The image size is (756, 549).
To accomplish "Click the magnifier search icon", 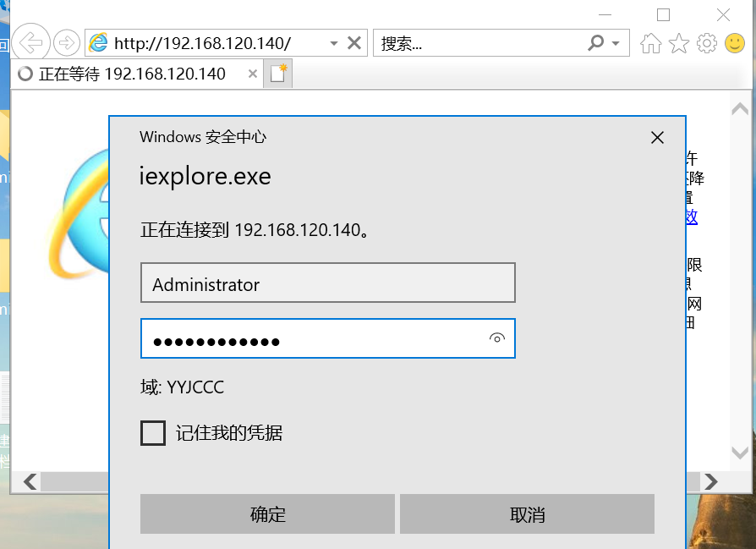I will (596, 42).
